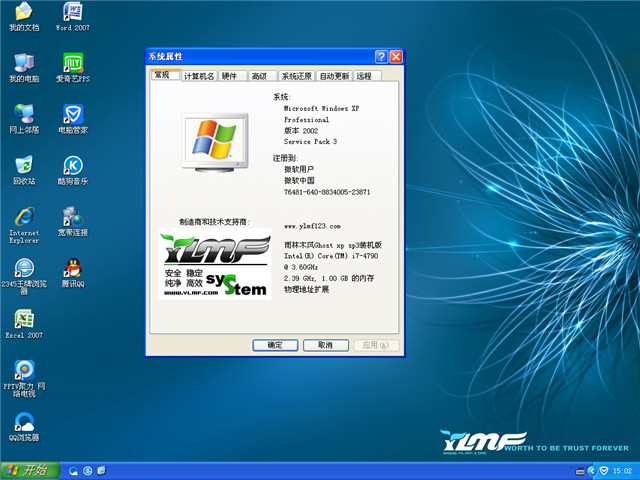The width and height of the screenshot is (640, 480).
Task: Click the Windows XP monitor logo image
Action: coord(215,142)
